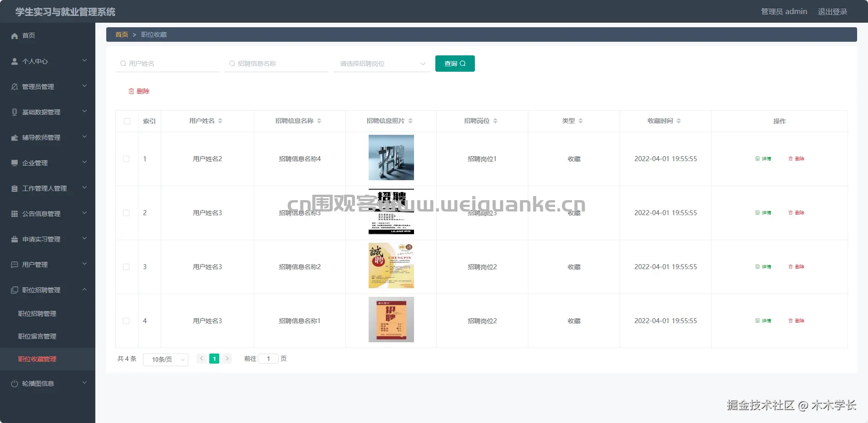Check the row checkbox for 招聘信息名称4
The width and height of the screenshot is (868, 423).
pos(126,159)
